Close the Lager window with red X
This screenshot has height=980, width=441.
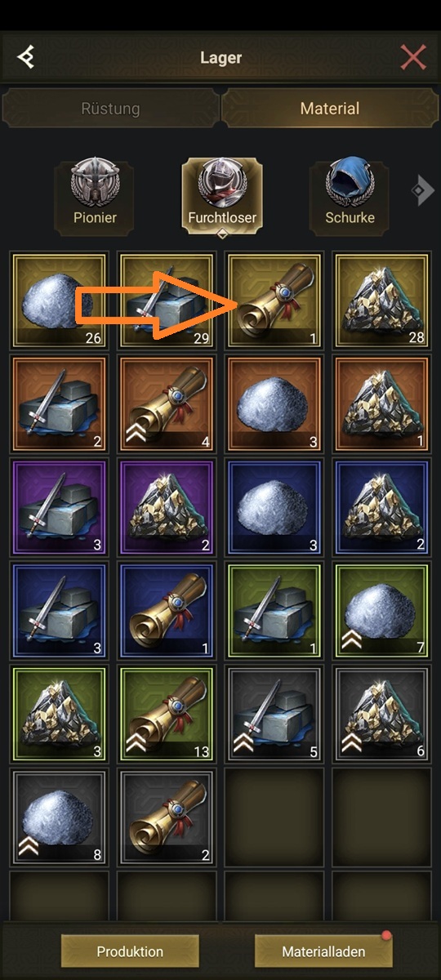413,58
